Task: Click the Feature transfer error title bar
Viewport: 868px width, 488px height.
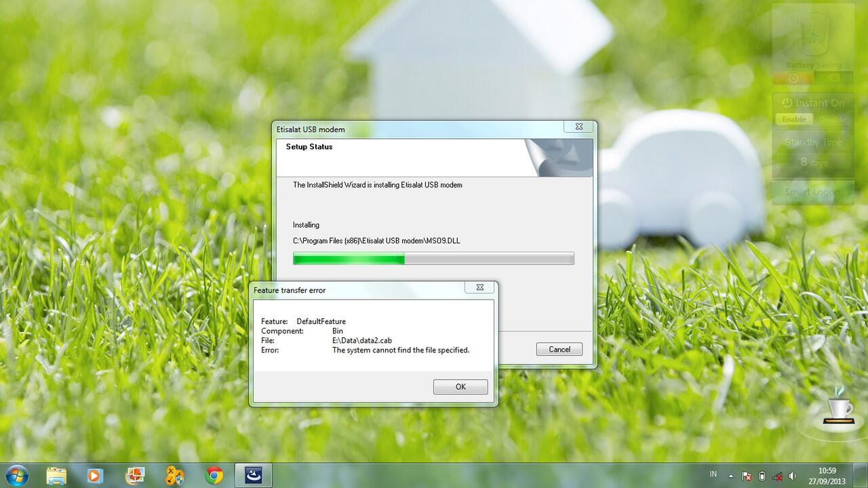Action: click(357, 289)
